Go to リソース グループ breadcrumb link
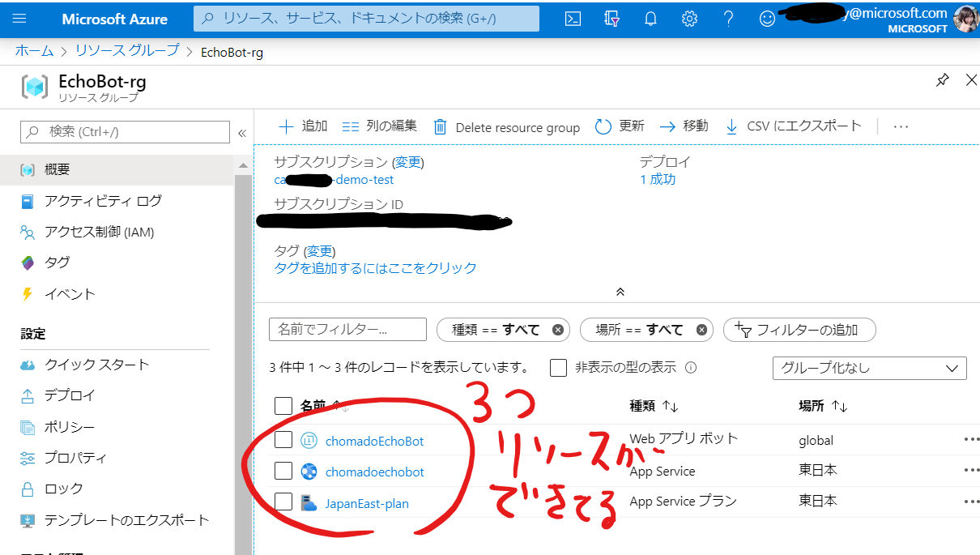Image resolution: width=980 pixels, height=555 pixels. [127, 50]
